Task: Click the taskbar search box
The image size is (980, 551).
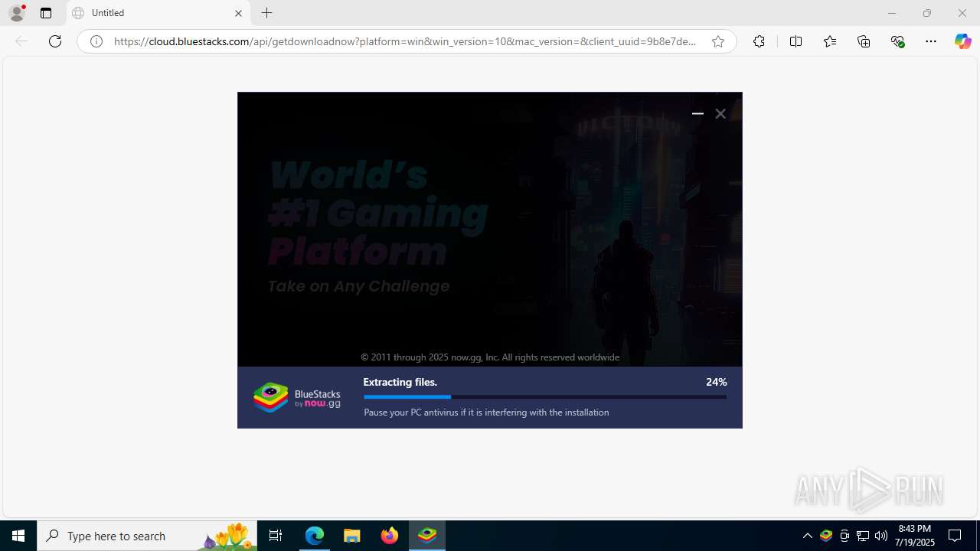Action: tap(147, 536)
